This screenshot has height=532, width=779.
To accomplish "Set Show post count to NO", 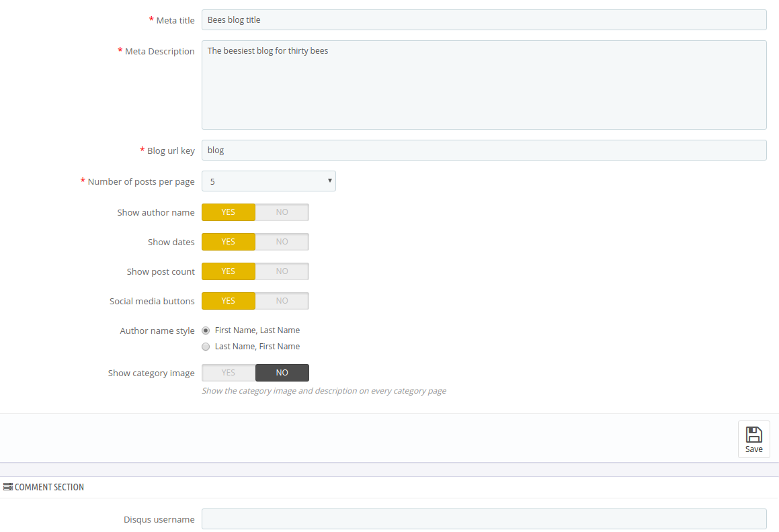I will [x=282, y=271].
